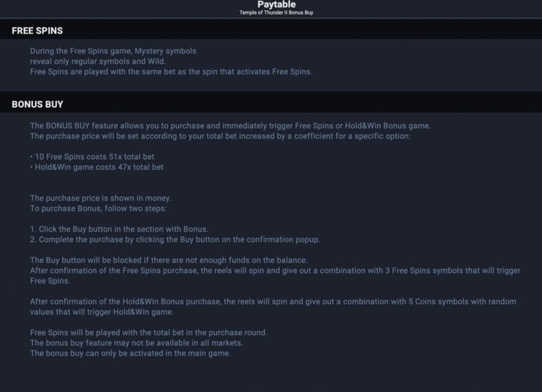The image size is (542, 392).
Task: Click the BONUS BUY feature intro sentence
Action: (231, 125)
